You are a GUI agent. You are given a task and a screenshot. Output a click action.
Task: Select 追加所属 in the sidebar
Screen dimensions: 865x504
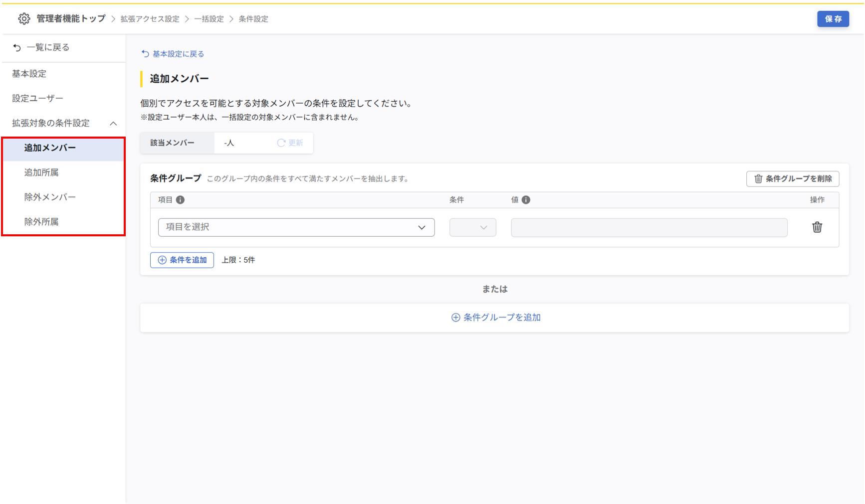click(x=41, y=172)
